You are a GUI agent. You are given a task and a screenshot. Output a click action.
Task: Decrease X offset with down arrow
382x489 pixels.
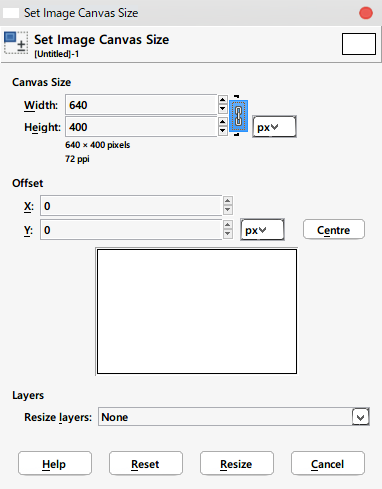(228, 210)
